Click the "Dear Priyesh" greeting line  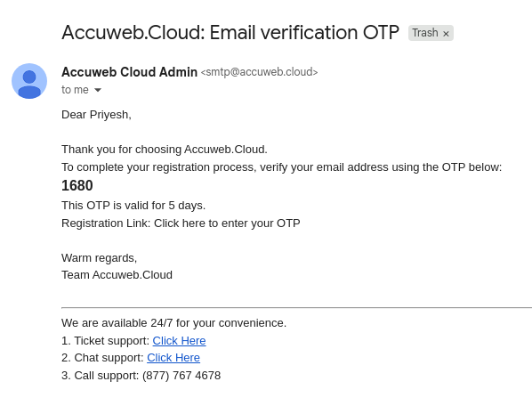(x=96, y=115)
